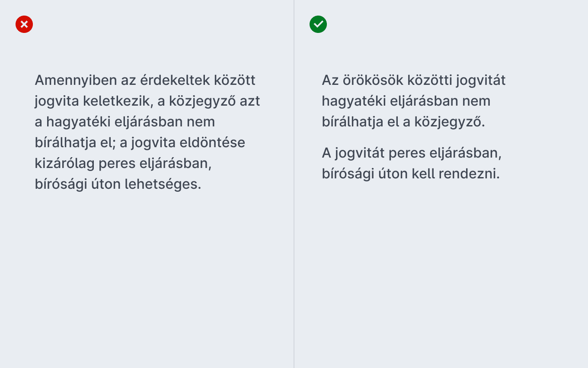Screen dimensions: 588x368
Task: Click the word "között" in the left paragraph
Action: pyautogui.click(x=235, y=80)
